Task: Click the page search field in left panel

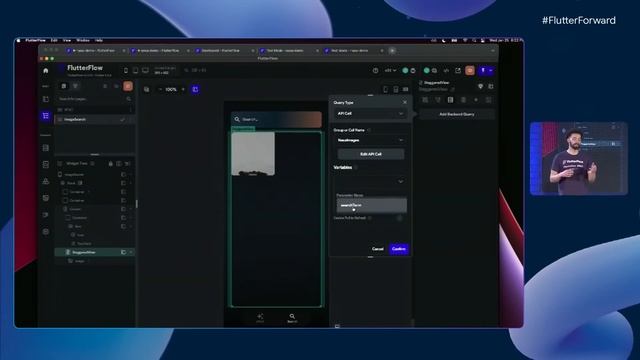Action: pyautogui.click(x=95, y=99)
